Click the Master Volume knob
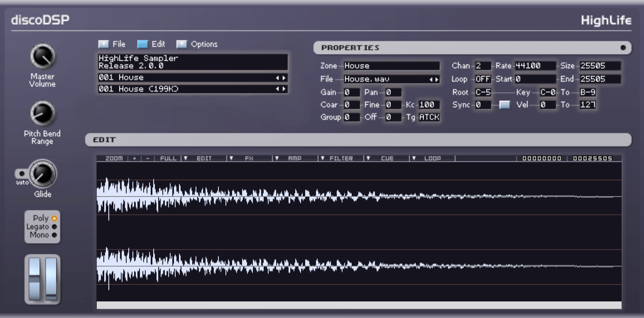The image size is (644, 318). 42,57
